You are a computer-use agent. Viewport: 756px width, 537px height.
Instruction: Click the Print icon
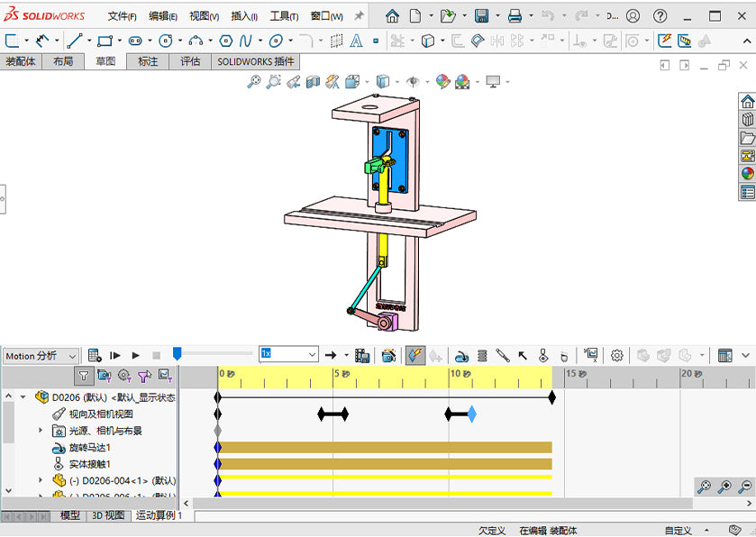tap(515, 16)
